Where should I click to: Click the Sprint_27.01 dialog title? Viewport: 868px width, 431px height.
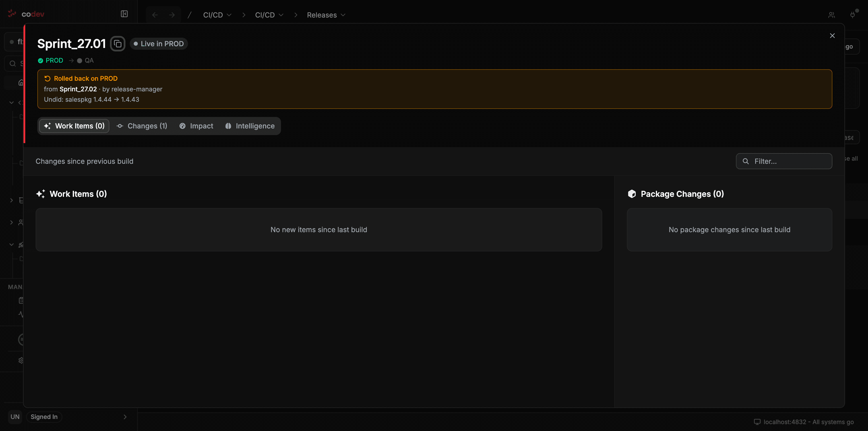coord(72,44)
